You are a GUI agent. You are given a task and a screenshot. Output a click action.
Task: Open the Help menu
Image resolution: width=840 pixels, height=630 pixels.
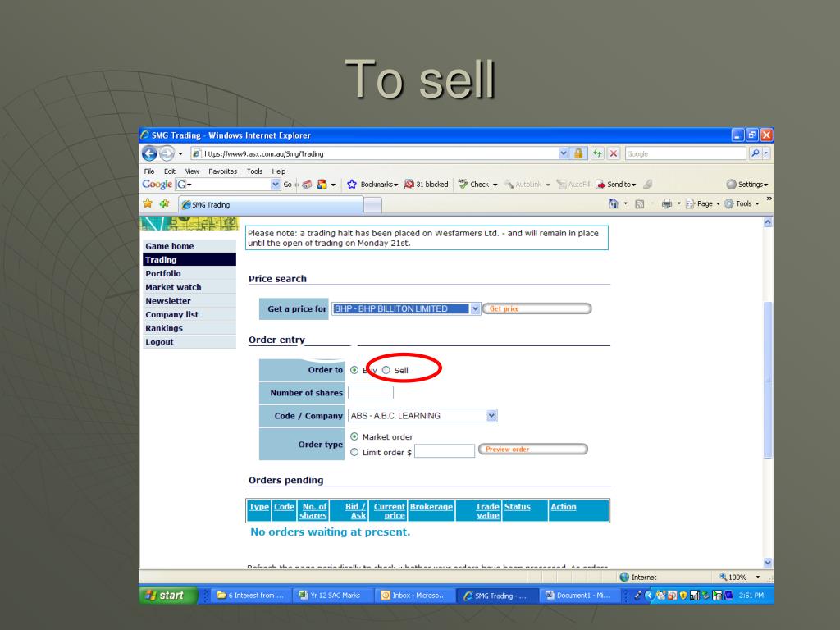[279, 171]
